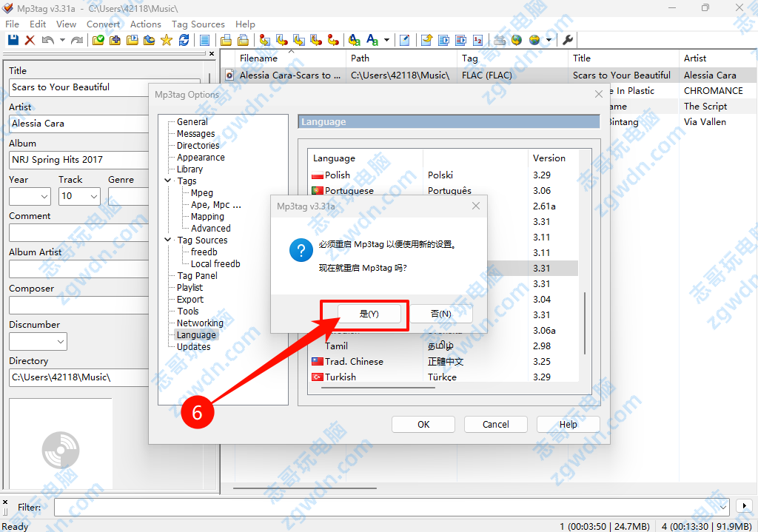Collapse the Tag Sources tree node
The width and height of the screenshot is (758, 532).
(167, 240)
